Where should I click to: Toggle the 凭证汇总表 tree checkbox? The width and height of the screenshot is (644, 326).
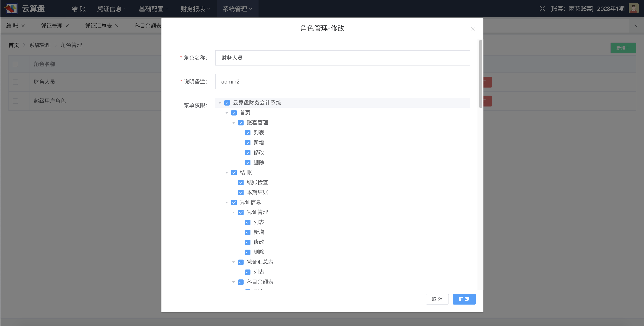(241, 262)
